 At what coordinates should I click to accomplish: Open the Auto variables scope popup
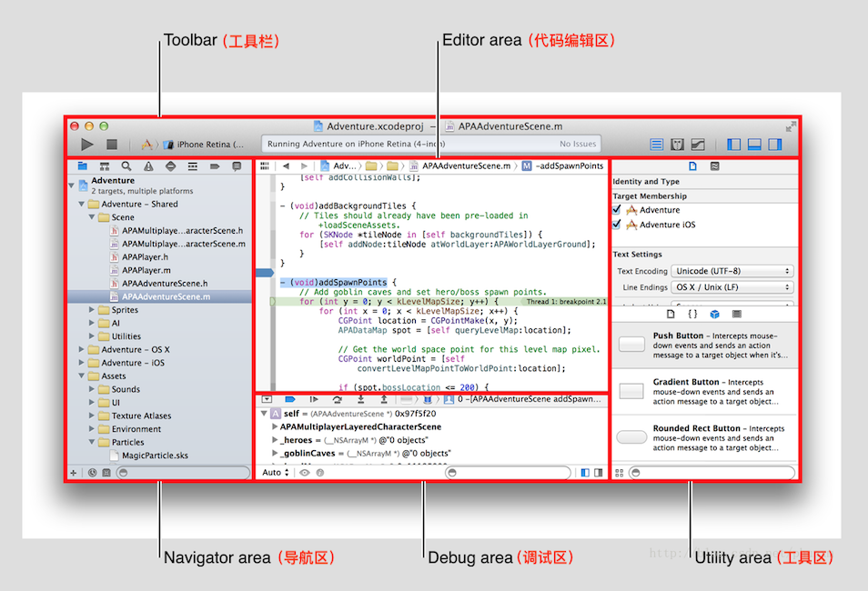(276, 473)
